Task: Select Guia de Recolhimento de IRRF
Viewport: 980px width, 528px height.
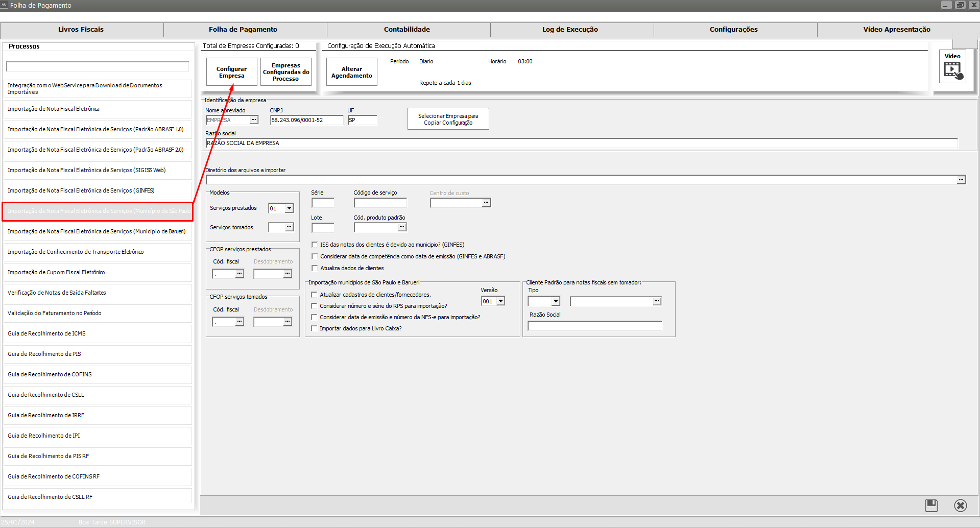Action: click(98, 416)
